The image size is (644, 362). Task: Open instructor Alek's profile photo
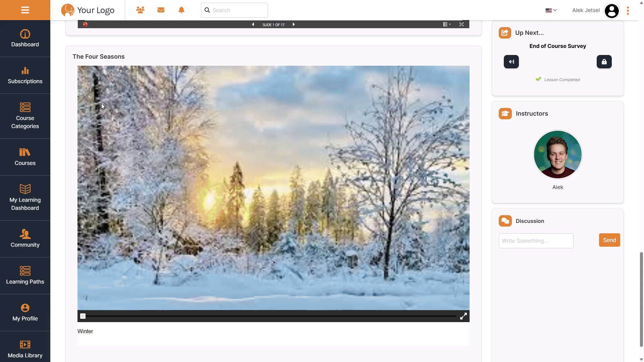tap(558, 155)
